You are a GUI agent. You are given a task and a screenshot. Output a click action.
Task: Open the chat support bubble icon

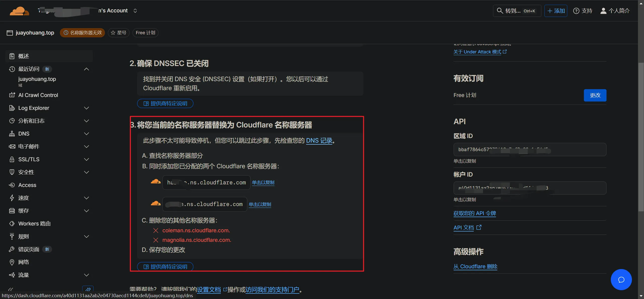tap(621, 280)
